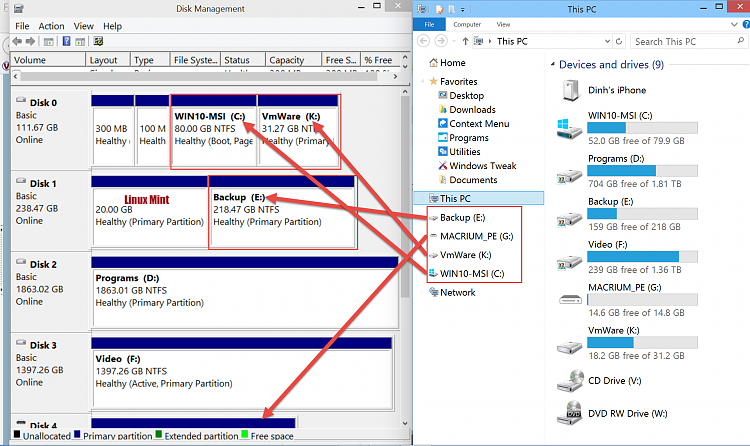Open Programs (D:) drive icon in This PC
Viewport: 750px width, 446px height.
pos(569,177)
